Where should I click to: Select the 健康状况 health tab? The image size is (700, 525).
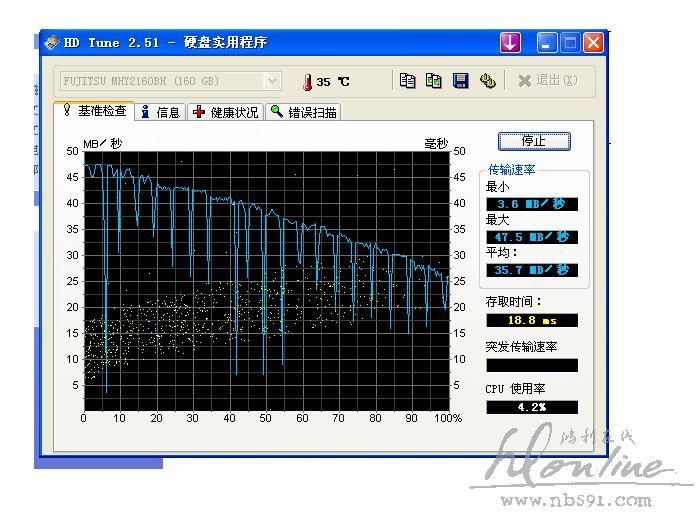pyautogui.click(x=226, y=112)
